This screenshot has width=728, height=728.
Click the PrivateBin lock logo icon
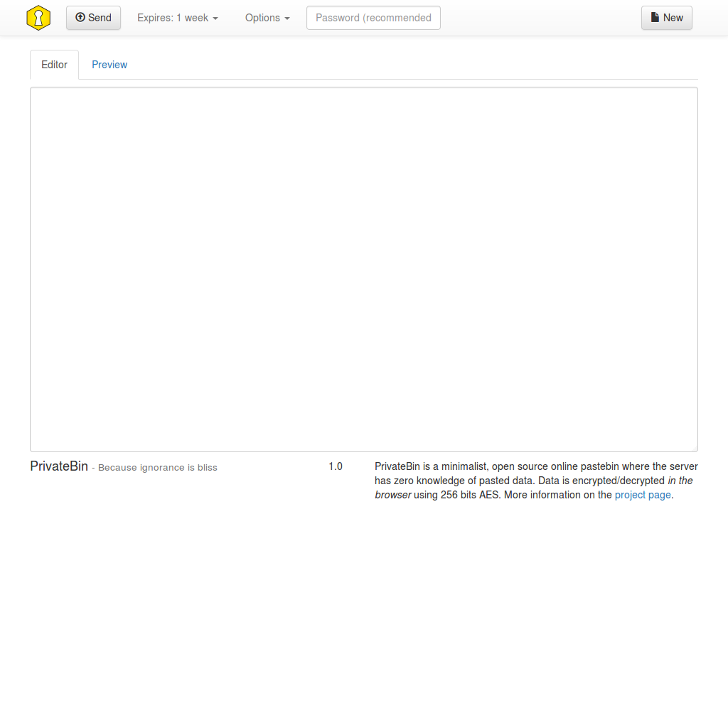[38, 17]
